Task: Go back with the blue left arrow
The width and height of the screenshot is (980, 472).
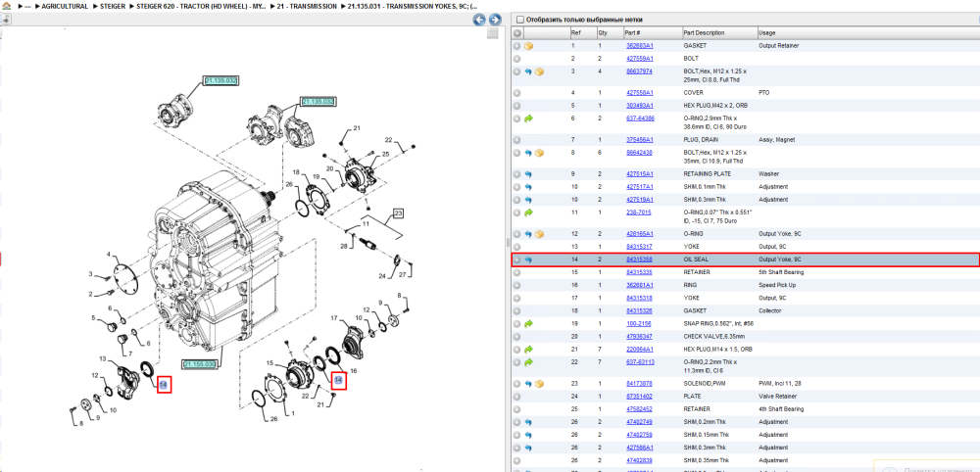Action: pos(479,20)
